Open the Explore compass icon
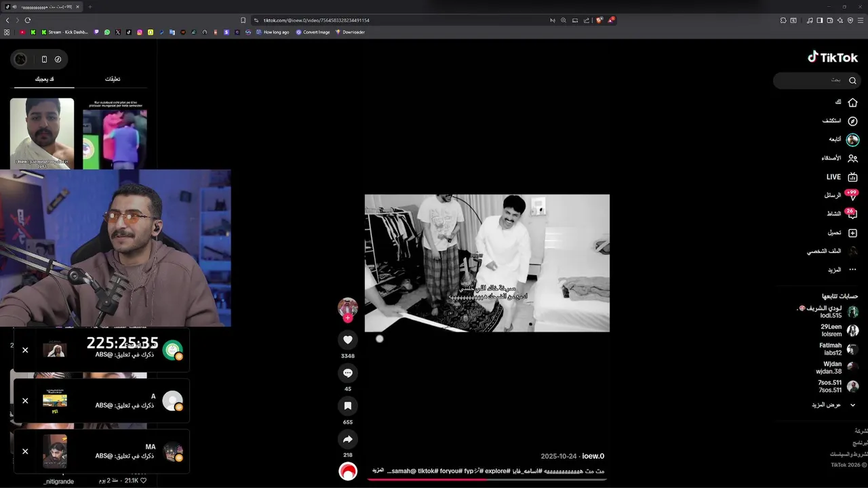 click(x=852, y=121)
